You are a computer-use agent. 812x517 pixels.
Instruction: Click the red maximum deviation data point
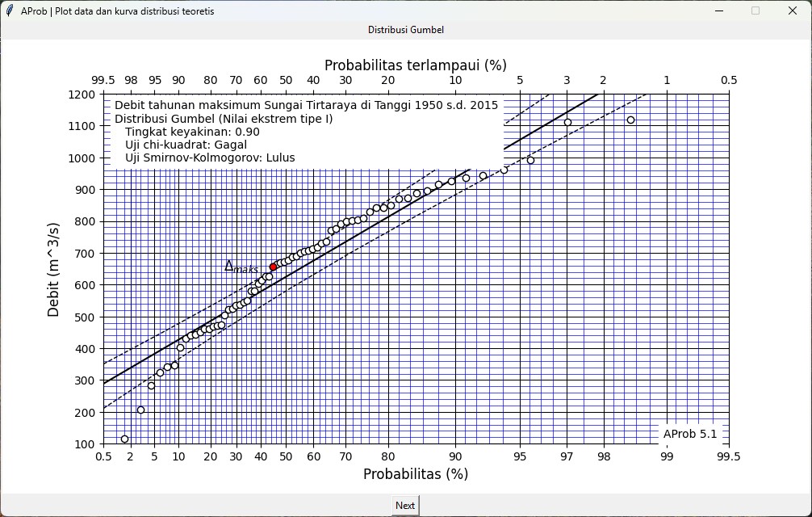pos(274,267)
